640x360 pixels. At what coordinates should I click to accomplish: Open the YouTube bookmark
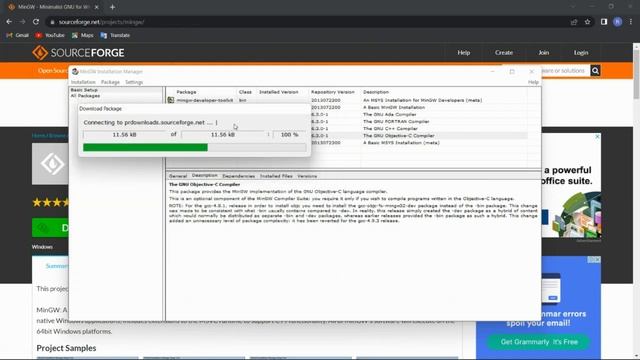(x=50, y=36)
